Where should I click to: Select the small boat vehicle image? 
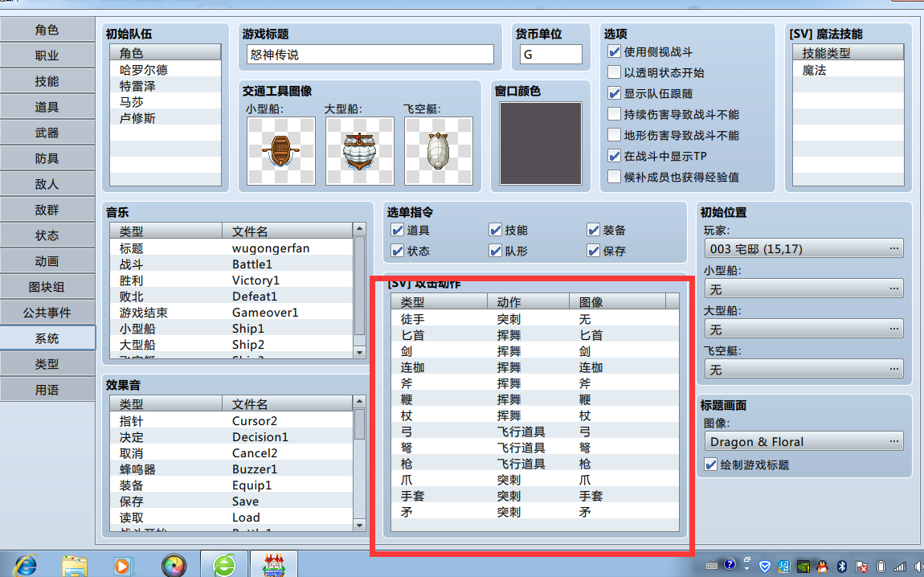click(281, 151)
